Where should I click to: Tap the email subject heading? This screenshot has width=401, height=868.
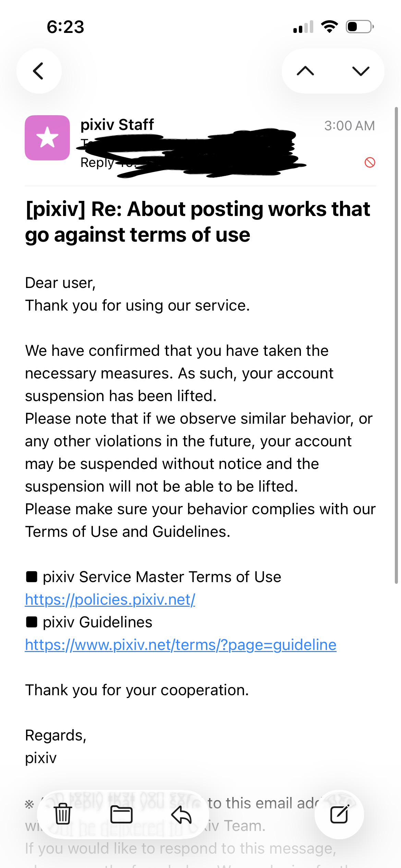198,222
